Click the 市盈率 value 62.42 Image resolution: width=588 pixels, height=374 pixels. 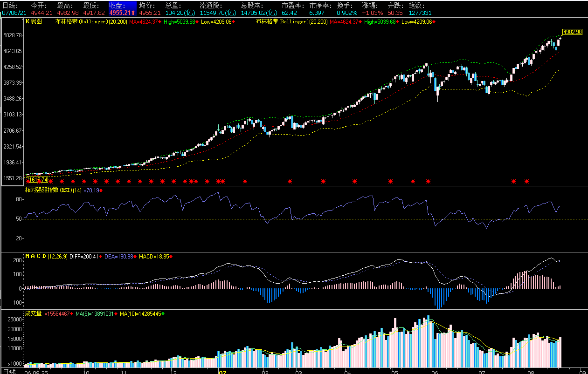(289, 13)
